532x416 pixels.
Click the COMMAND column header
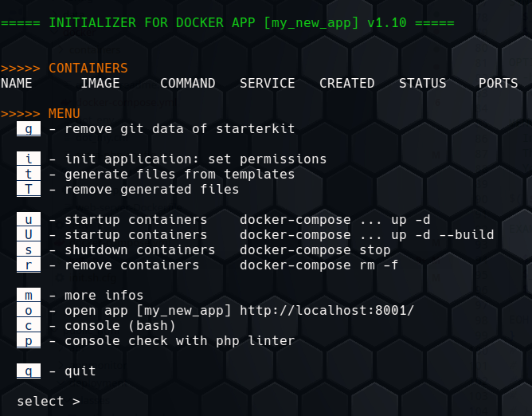click(x=188, y=83)
